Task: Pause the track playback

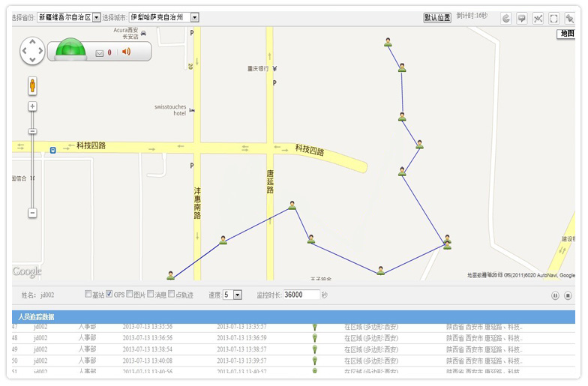Action: click(x=556, y=295)
